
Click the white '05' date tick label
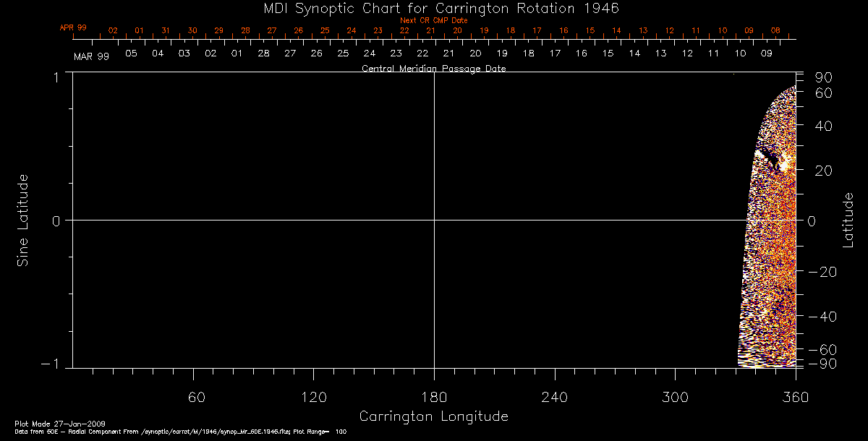[131, 53]
